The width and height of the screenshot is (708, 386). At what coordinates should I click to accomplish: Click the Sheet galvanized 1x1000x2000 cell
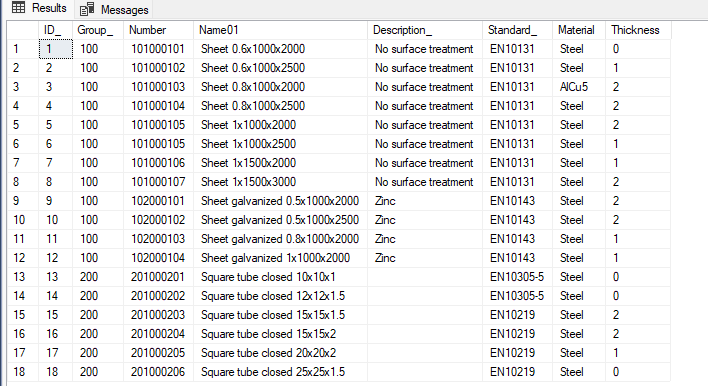pos(280,258)
